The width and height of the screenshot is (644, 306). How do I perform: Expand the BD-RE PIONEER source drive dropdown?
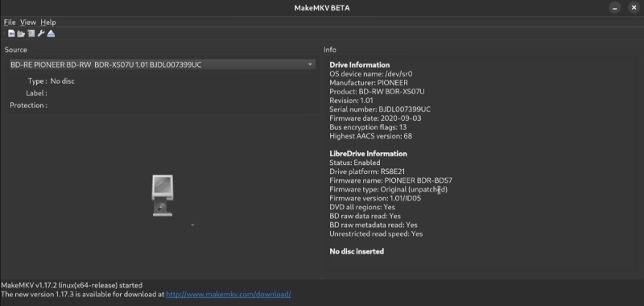[163, 64]
